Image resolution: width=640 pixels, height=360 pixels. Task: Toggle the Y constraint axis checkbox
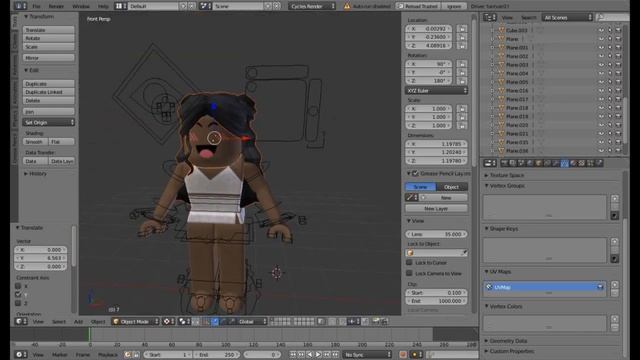(x=18, y=295)
